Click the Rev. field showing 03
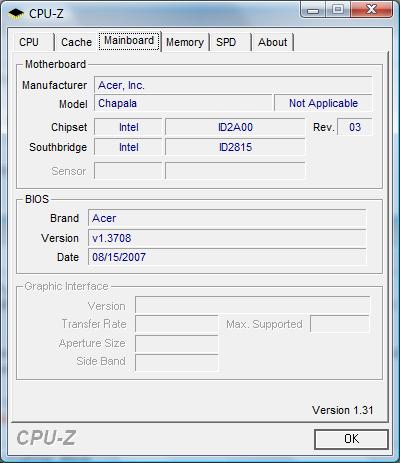 (x=355, y=127)
